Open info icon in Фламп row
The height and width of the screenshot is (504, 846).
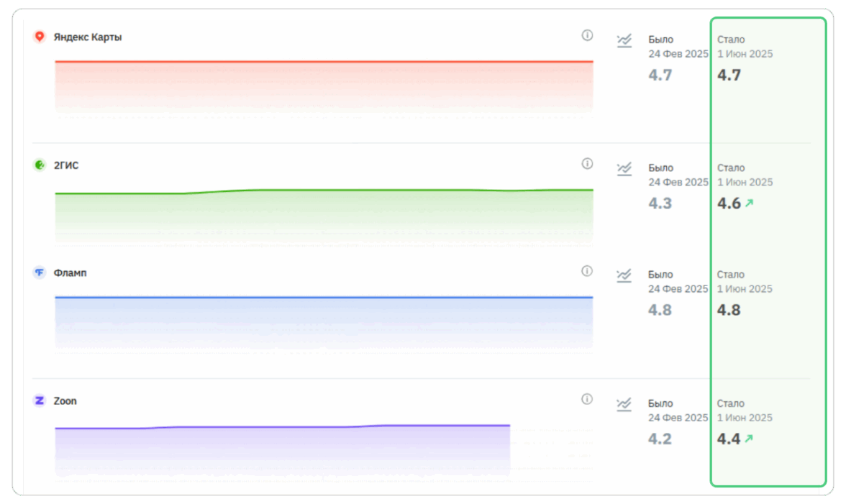[x=587, y=271]
